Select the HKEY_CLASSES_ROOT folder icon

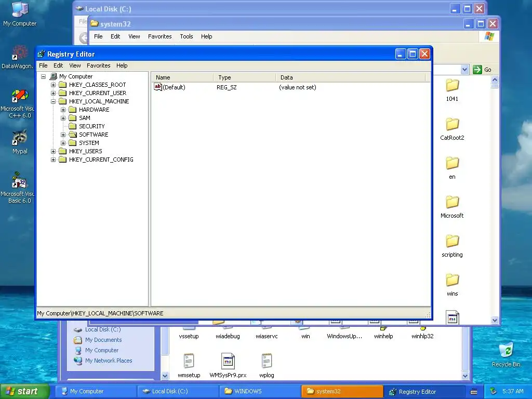click(x=62, y=85)
